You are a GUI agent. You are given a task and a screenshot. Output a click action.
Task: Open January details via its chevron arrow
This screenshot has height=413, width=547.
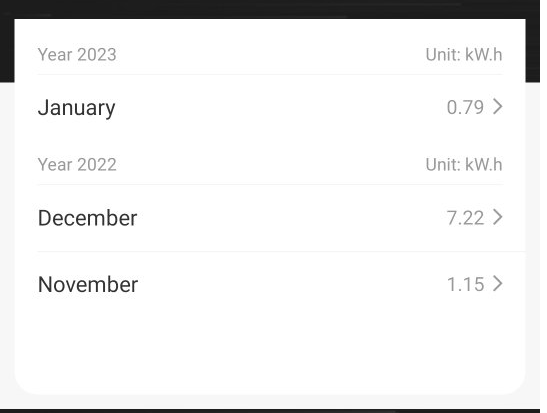pyautogui.click(x=498, y=106)
